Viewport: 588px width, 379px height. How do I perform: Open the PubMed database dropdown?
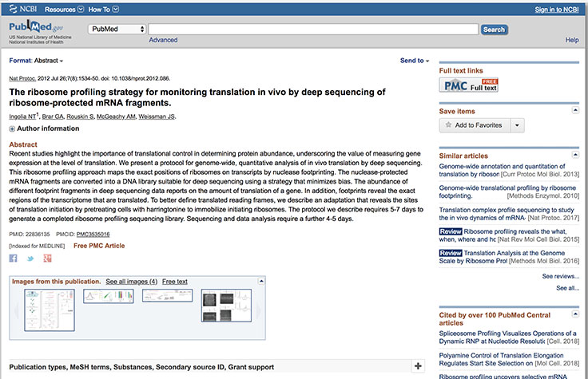click(x=117, y=30)
